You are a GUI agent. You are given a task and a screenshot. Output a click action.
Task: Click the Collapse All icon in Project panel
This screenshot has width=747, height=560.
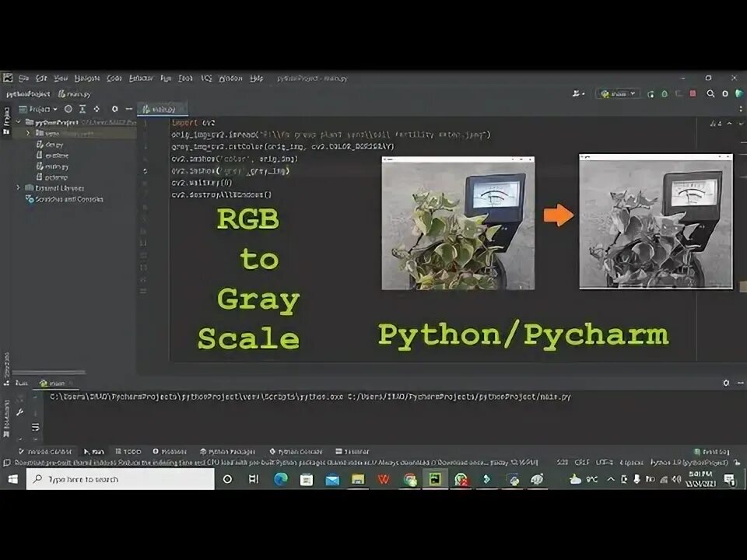(x=96, y=109)
